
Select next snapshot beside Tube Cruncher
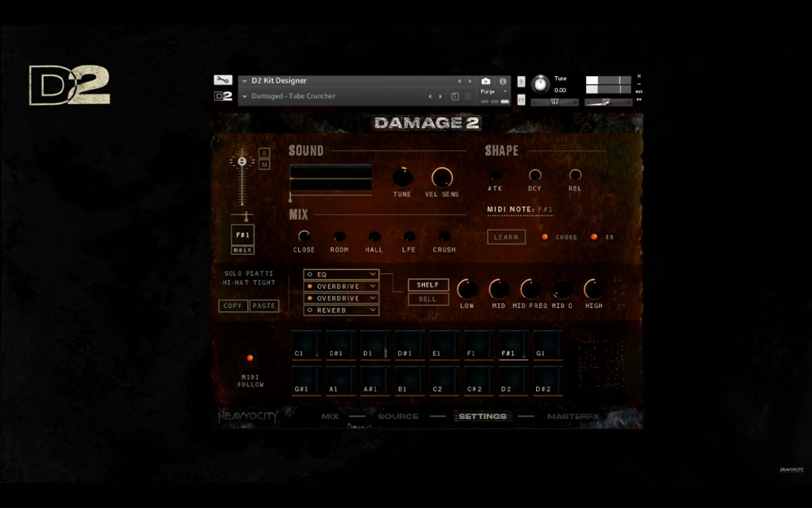click(441, 96)
